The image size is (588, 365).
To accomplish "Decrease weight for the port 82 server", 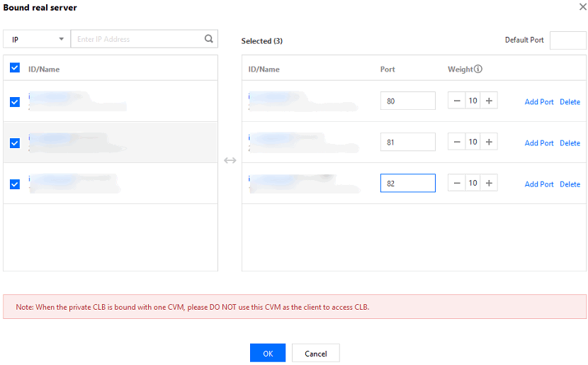I will click(x=457, y=183).
